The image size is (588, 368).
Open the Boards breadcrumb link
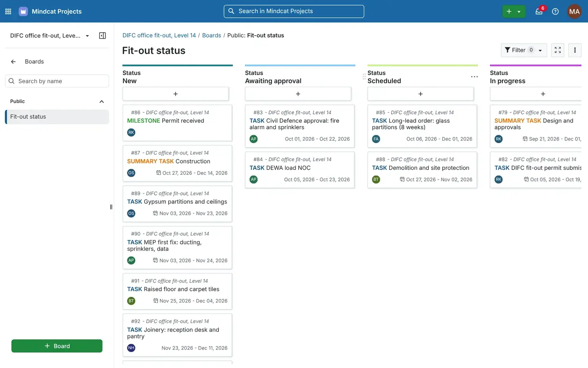click(x=212, y=36)
